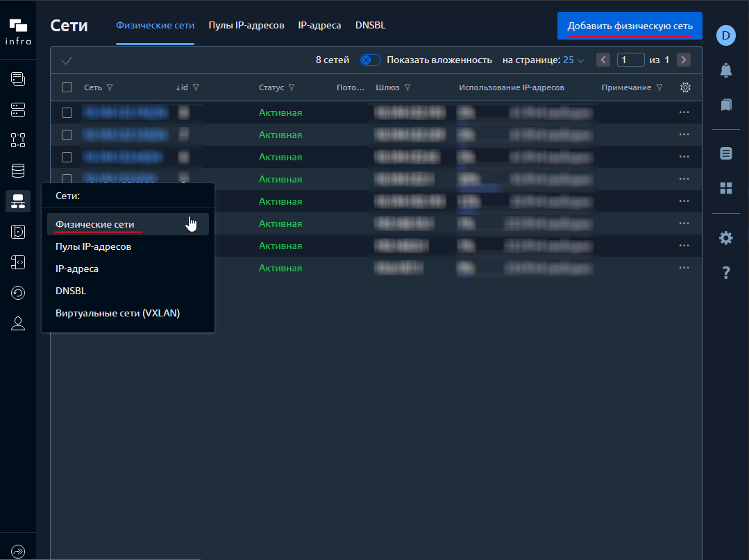Filter by Шлюз column funnel icon

pyautogui.click(x=407, y=87)
